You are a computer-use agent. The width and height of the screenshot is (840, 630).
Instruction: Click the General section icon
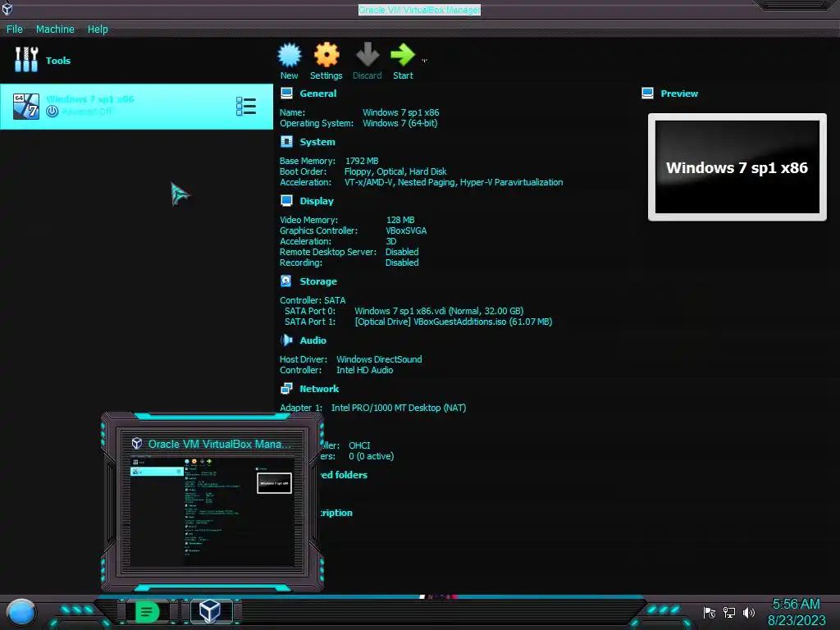[286, 94]
